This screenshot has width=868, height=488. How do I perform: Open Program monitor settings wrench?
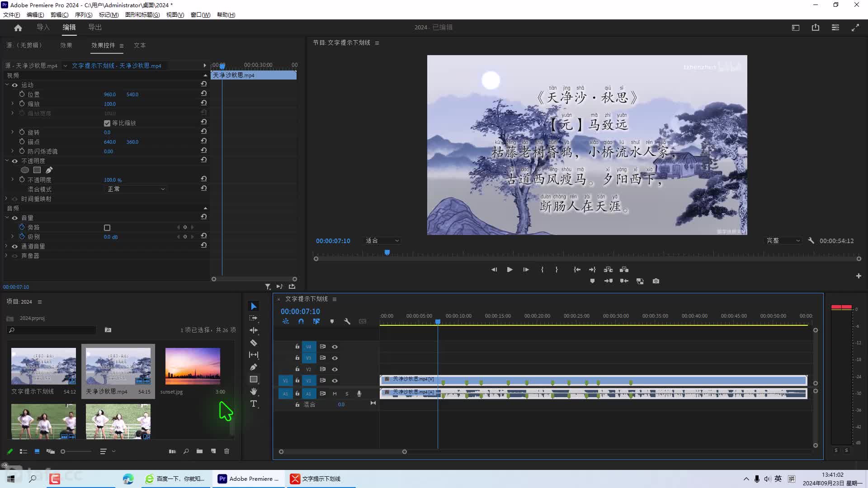[811, 241]
